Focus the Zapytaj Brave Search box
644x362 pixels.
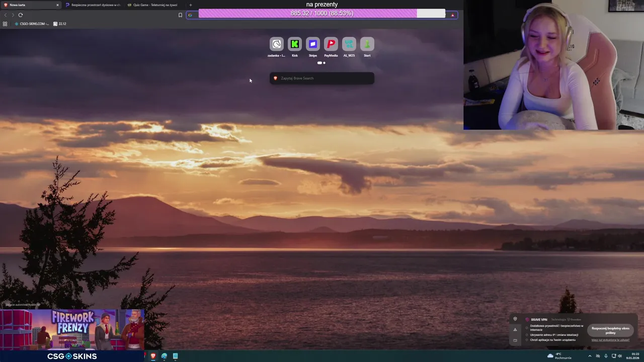point(321,78)
